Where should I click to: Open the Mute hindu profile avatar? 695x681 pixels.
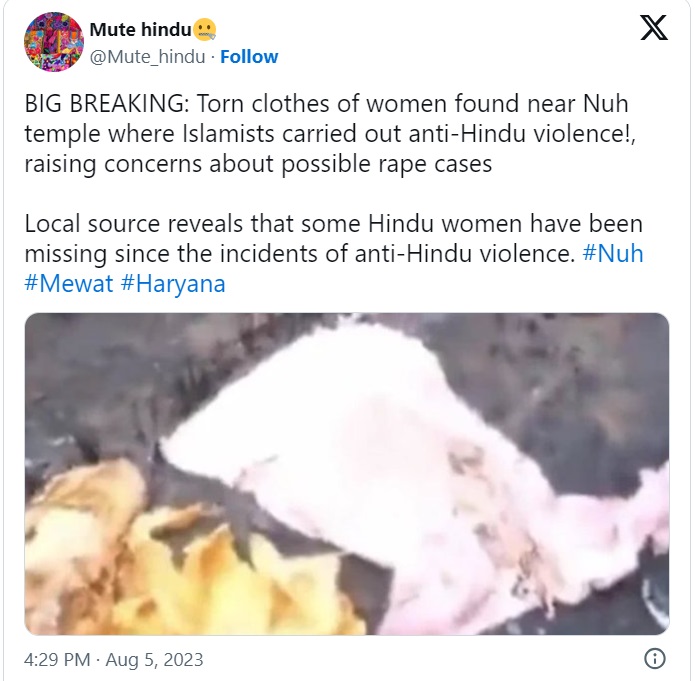click(x=54, y=42)
